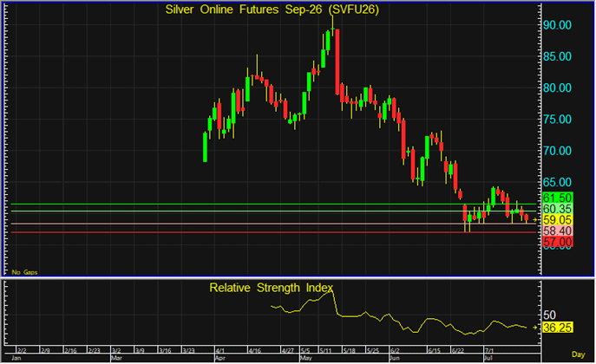The width and height of the screenshot is (596, 364).
Task: Click the Jun month label on axis
Action: (x=395, y=358)
